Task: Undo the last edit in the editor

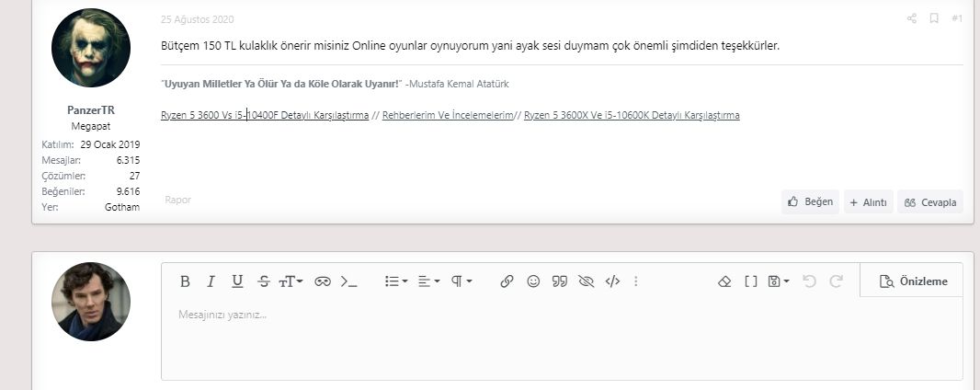Action: click(x=809, y=281)
